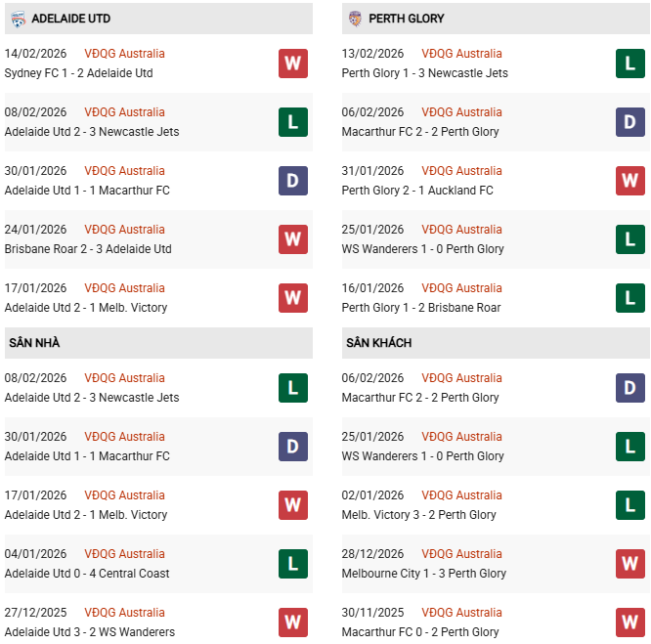Open match Melb. Victory 3 - 2 Perth Glory

420,515
